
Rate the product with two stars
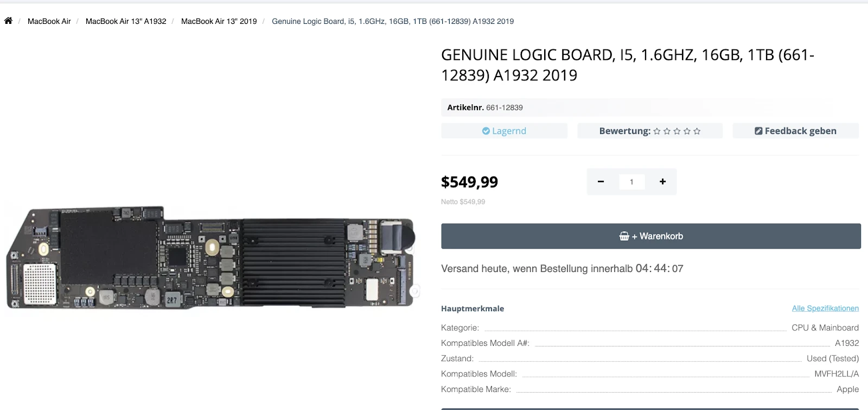click(667, 130)
